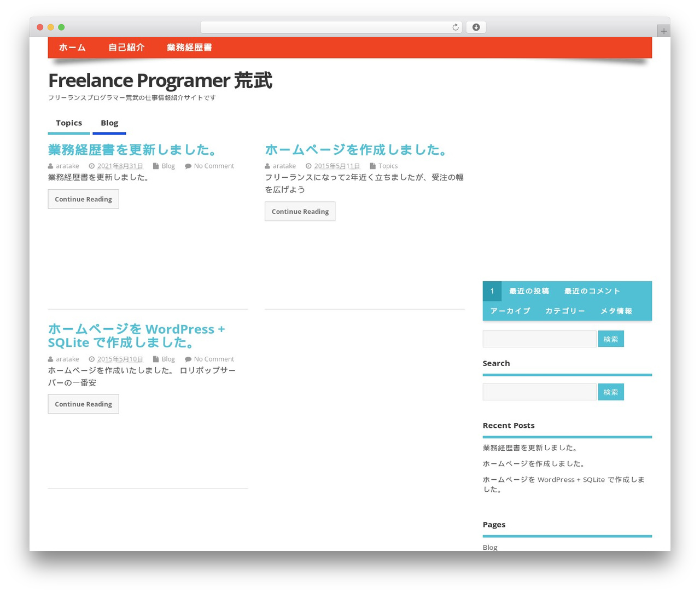700x593 pixels.
Task: Continue Reading the ホームページを作成 post
Action: point(300,211)
